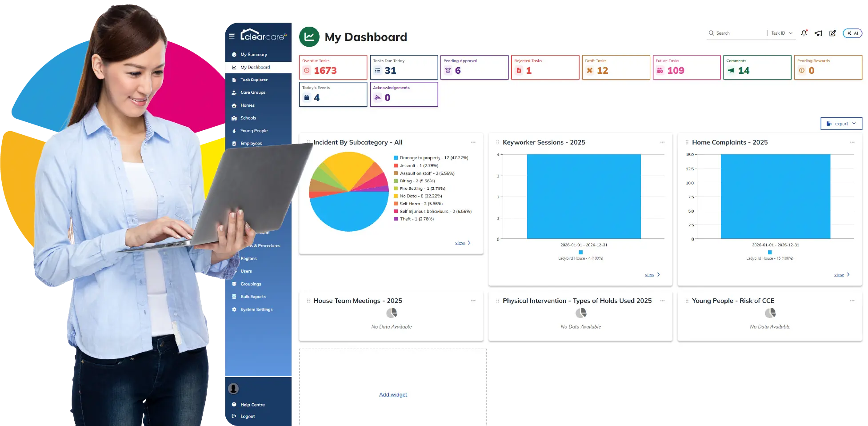The image size is (868, 426).
Task: Open the Overdue Tasks 1673 card
Action: (333, 68)
